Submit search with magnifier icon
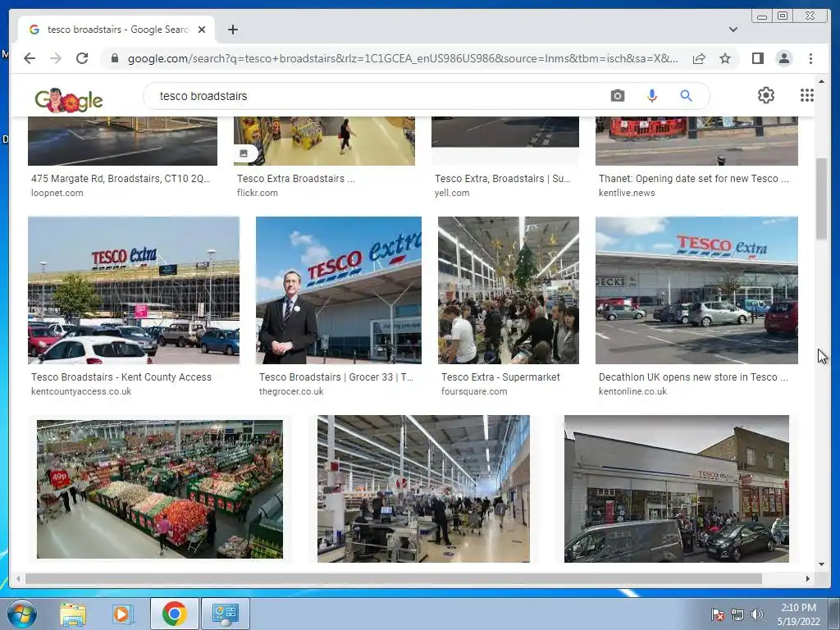 pyautogui.click(x=686, y=96)
